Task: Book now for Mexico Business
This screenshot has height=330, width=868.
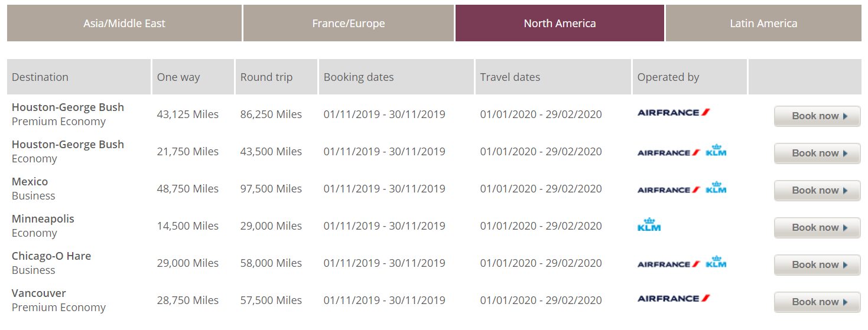Action: (x=817, y=191)
